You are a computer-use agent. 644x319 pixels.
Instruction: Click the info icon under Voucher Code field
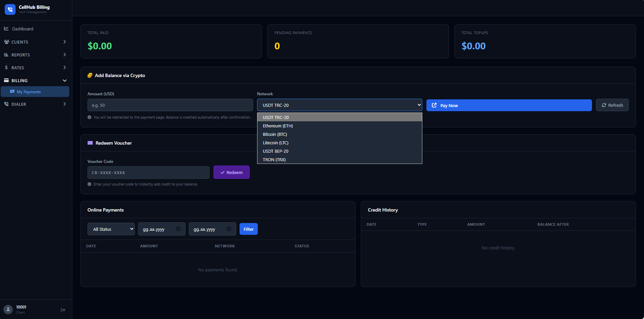[x=90, y=184]
